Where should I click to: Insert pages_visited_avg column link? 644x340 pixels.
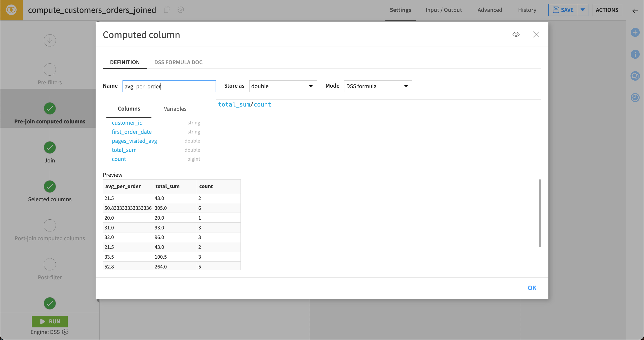[134, 141]
